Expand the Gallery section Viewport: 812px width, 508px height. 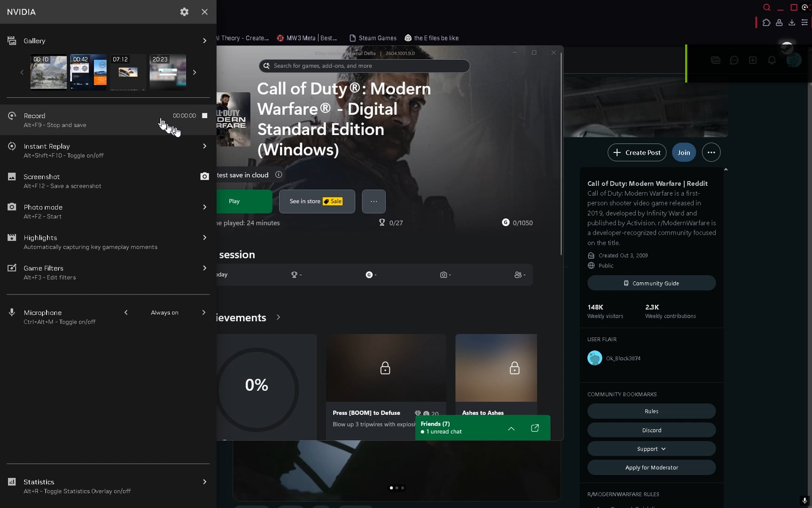[x=204, y=41]
